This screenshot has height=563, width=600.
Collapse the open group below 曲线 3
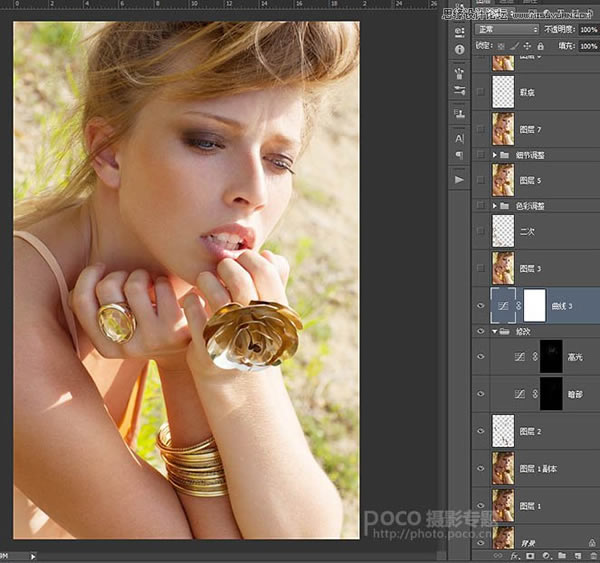point(494,331)
